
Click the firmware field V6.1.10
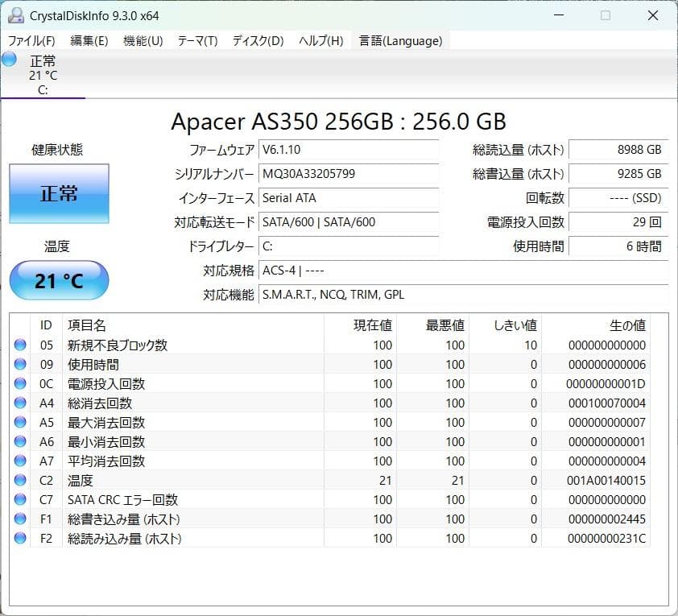coord(349,150)
